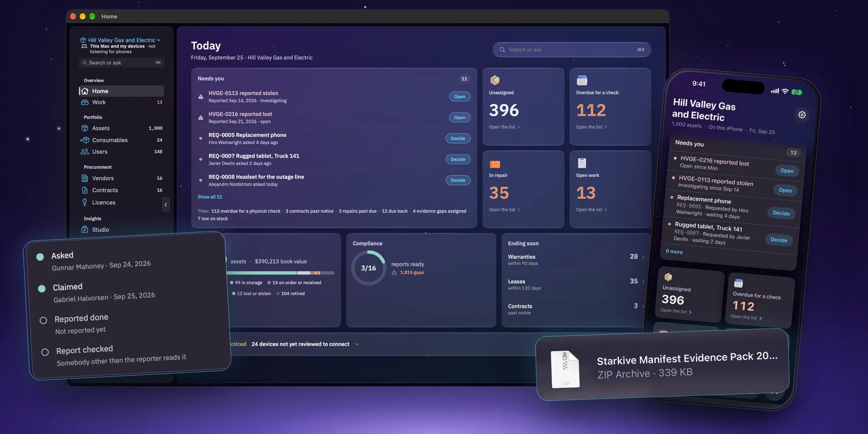Select the Claimed step radio marker
The width and height of the screenshot is (868, 434).
(42, 288)
